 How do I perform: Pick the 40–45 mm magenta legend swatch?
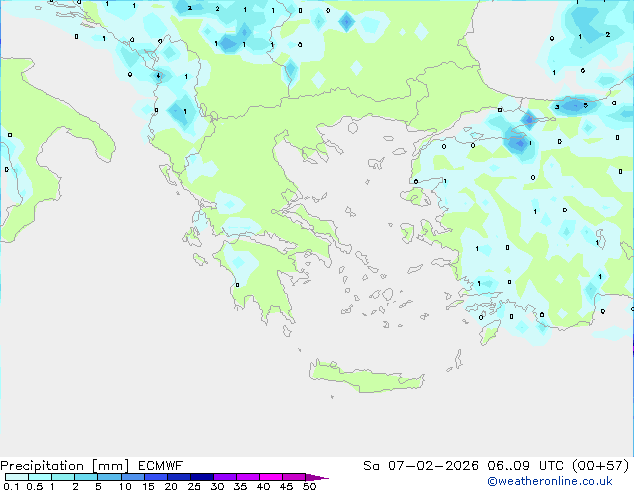click(x=271, y=477)
